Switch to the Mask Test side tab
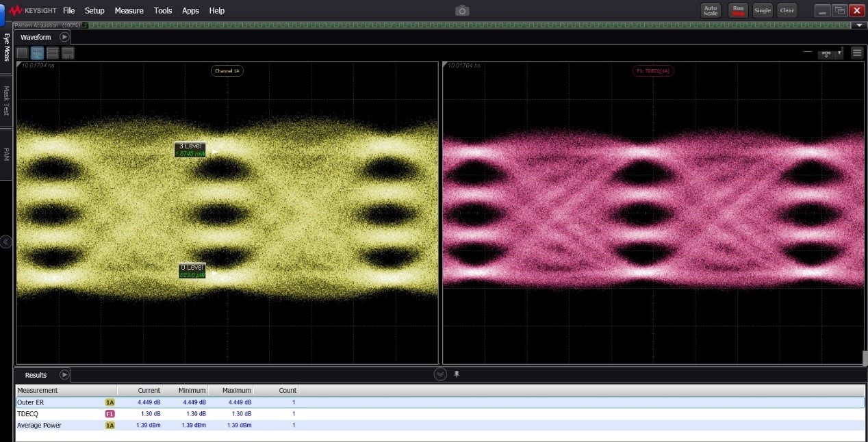 pos(7,100)
